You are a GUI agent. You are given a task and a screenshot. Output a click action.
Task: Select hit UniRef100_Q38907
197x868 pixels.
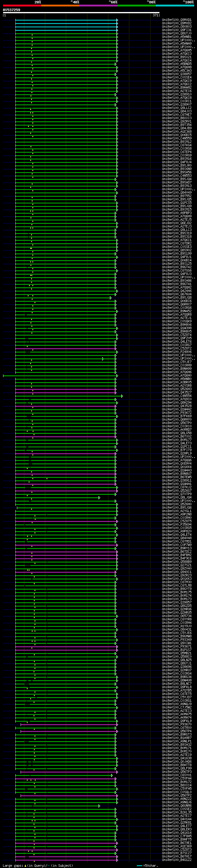(x=177, y=104)
